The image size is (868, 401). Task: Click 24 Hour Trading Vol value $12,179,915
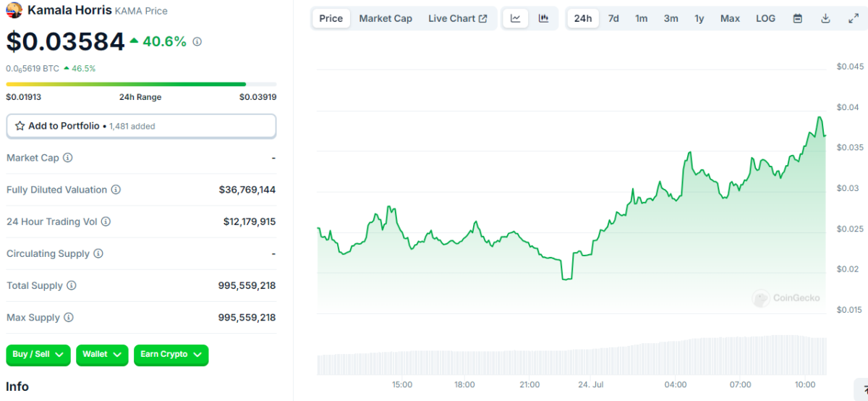click(x=250, y=221)
